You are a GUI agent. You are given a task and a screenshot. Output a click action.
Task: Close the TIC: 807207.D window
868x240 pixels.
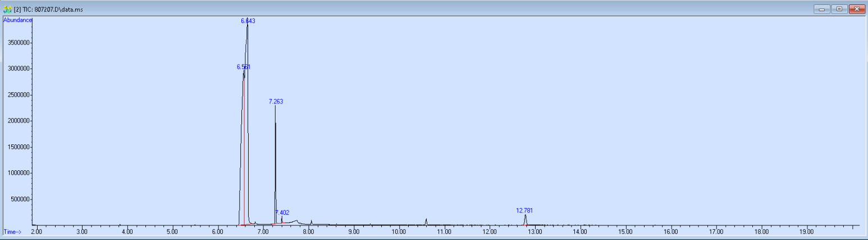pyautogui.click(x=856, y=9)
